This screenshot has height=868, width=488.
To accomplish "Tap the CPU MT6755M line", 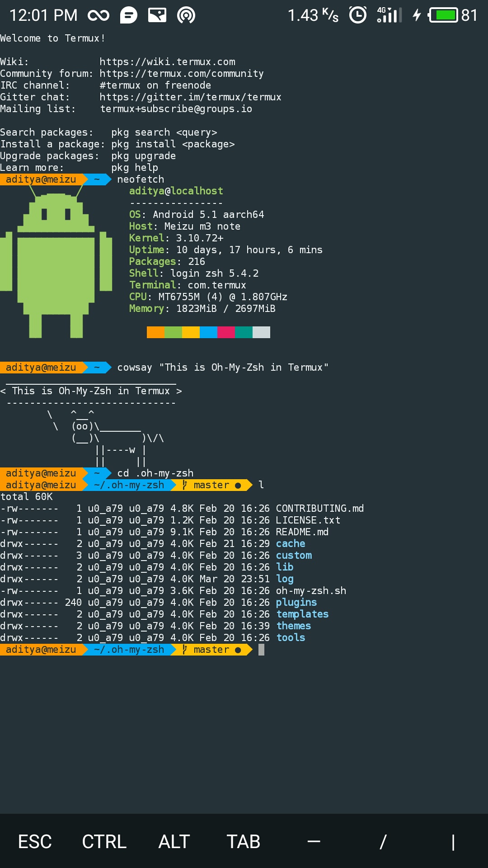I will tap(208, 297).
